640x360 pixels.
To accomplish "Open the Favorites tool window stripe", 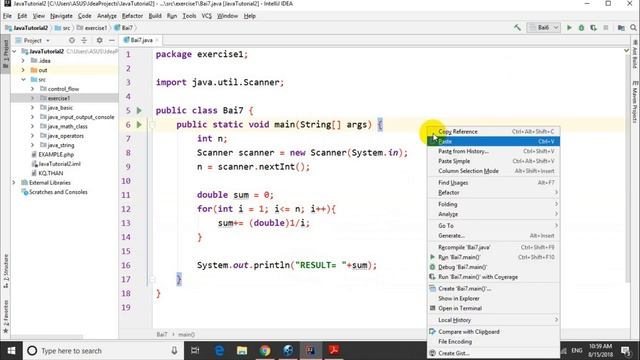I will (6, 317).
